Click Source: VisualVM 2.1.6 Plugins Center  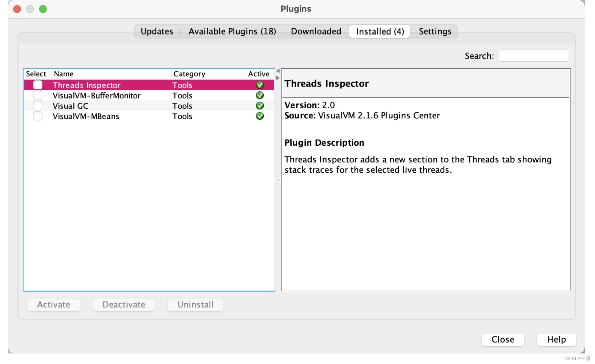[362, 116]
